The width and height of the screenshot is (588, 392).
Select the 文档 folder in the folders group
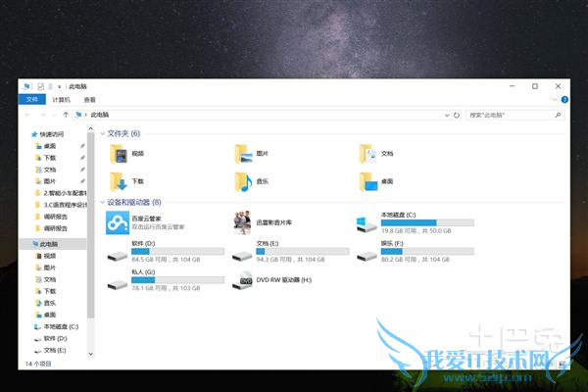pyautogui.click(x=376, y=154)
